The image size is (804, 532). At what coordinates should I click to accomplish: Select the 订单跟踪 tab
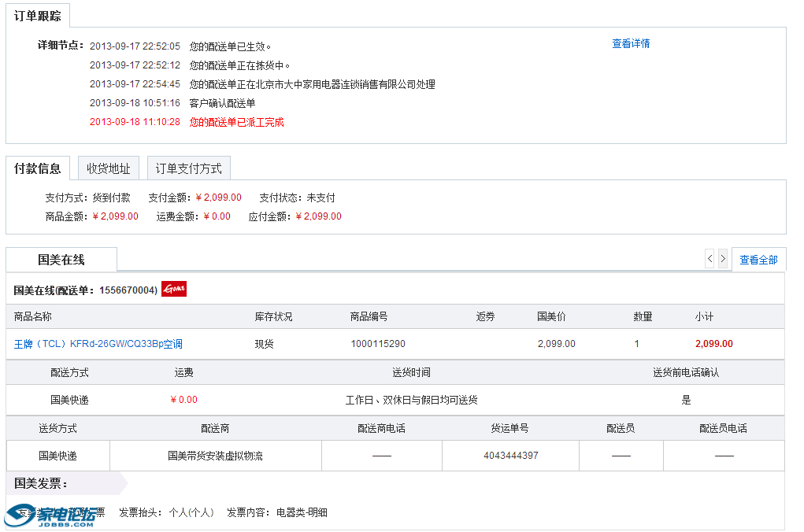click(38, 15)
